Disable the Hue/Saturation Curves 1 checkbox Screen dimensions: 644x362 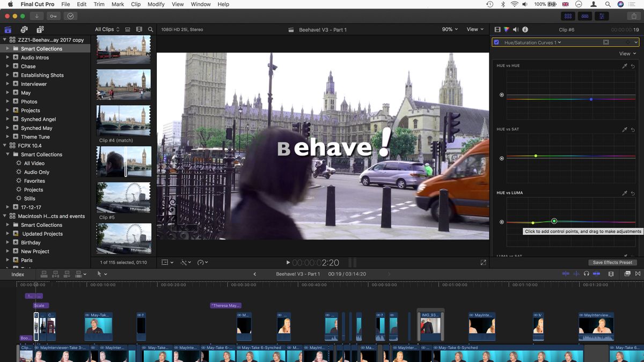coord(496,42)
